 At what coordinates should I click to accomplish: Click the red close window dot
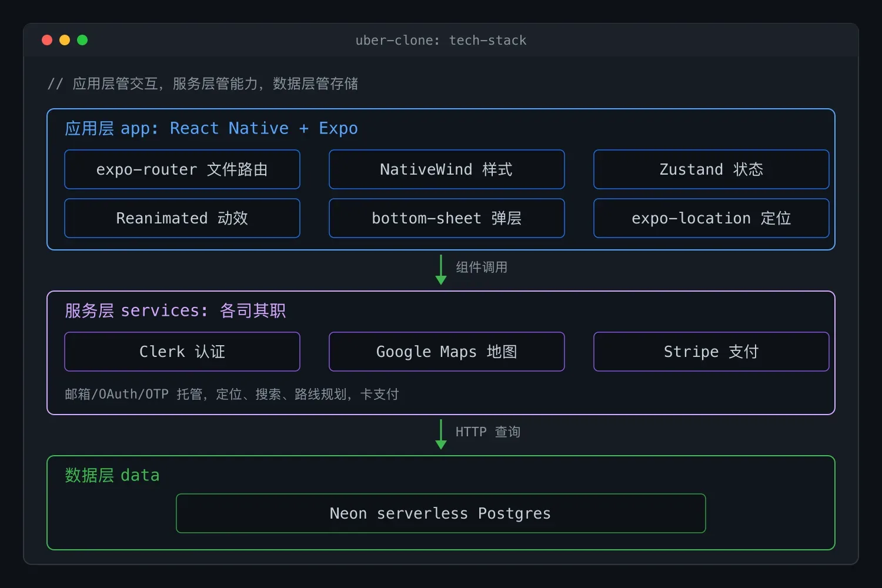[x=47, y=40]
